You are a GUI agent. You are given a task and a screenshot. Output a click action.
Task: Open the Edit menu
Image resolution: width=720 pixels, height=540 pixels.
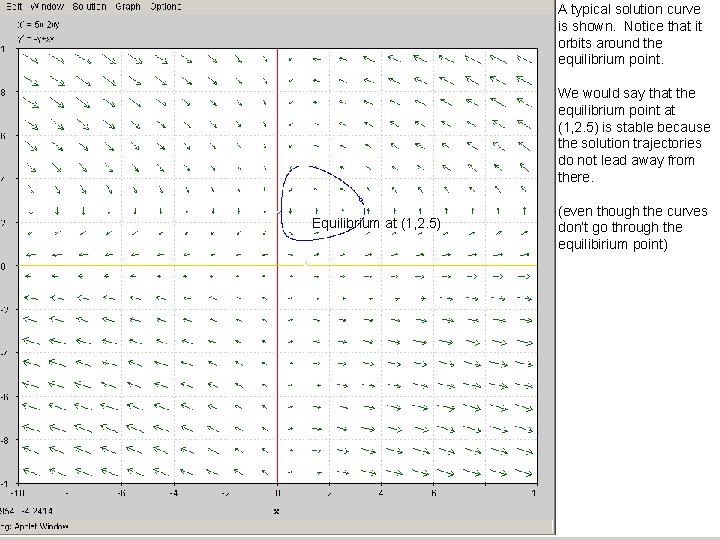(x=14, y=6)
